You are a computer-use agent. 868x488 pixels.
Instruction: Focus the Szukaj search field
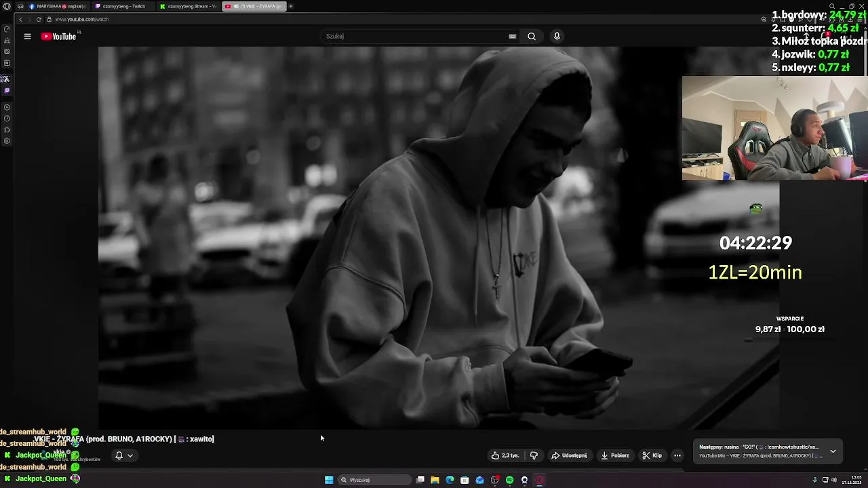coord(415,37)
